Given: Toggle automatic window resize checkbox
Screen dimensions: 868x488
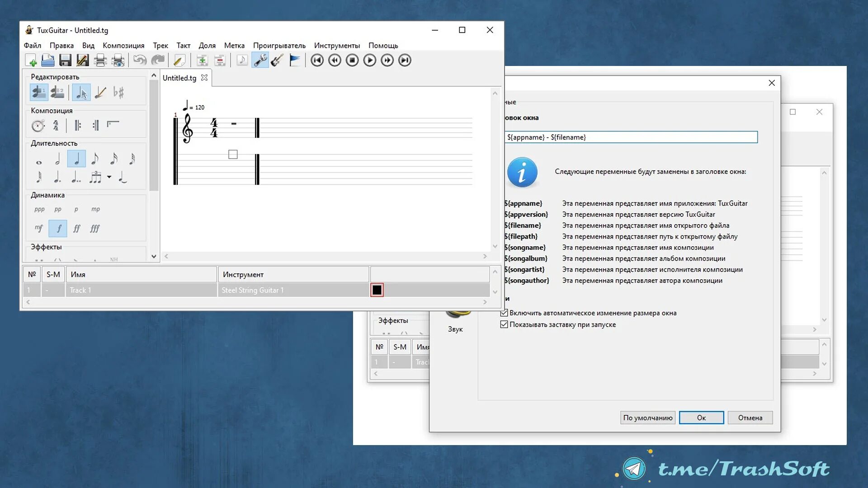Looking at the screenshot, I should click(x=504, y=313).
